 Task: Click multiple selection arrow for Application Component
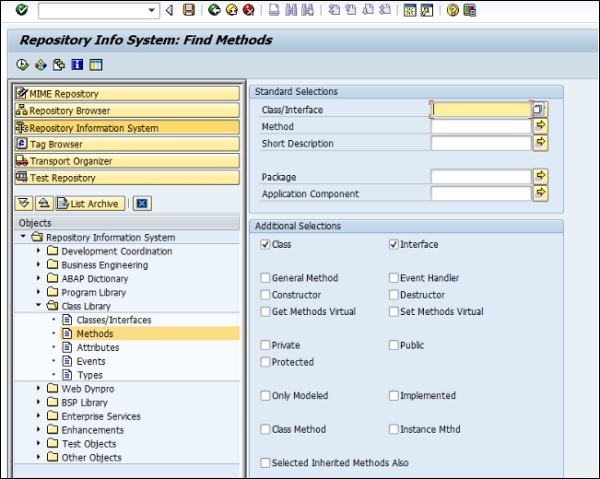click(x=540, y=192)
